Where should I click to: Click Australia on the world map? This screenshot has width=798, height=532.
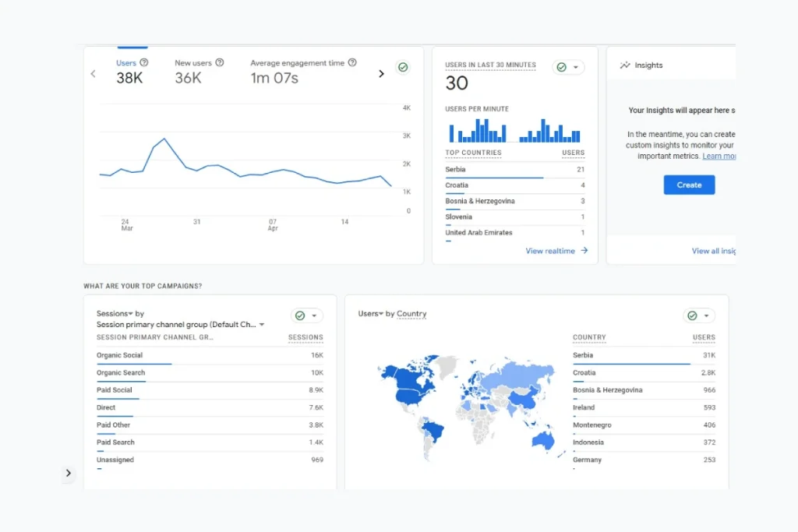pos(542,440)
